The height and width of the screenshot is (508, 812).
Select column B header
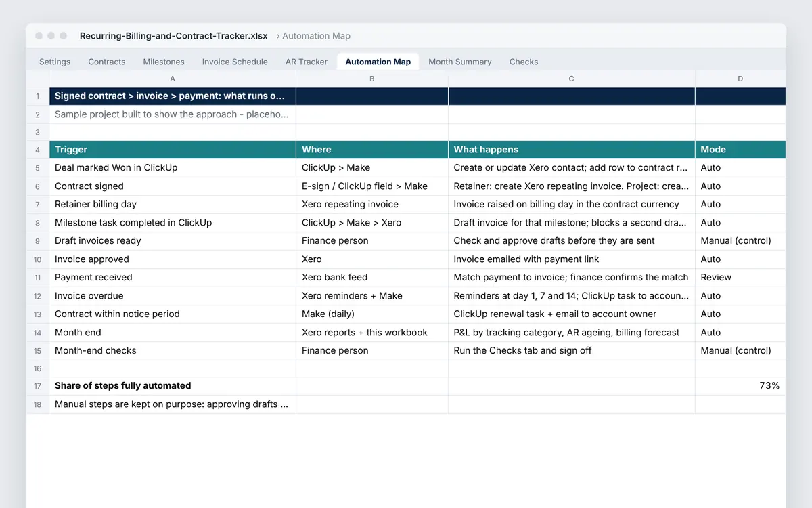[x=372, y=79]
